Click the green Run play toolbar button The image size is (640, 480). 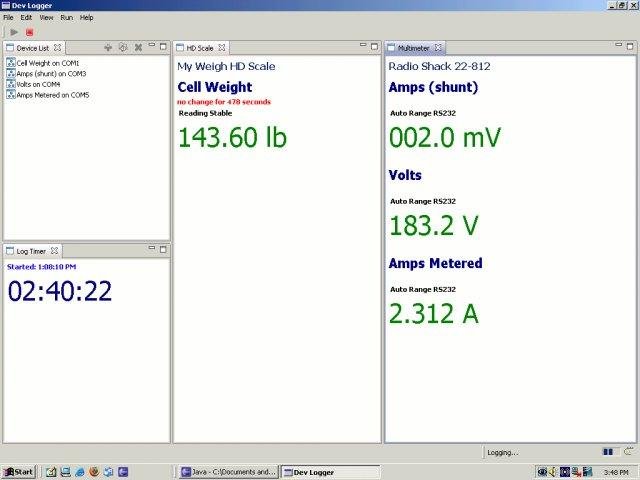[14, 32]
